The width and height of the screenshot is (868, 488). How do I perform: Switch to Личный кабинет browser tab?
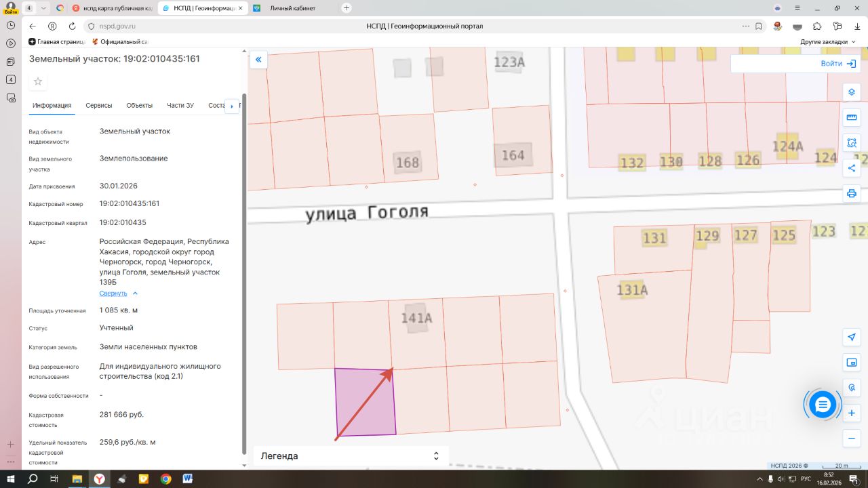(292, 8)
